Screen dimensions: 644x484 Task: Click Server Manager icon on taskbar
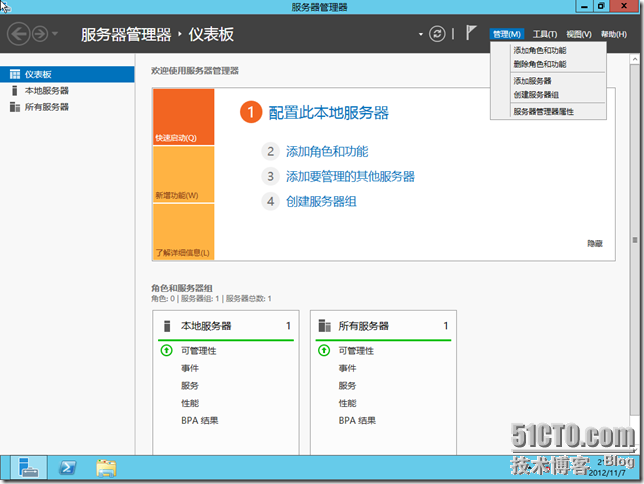pos(29,467)
